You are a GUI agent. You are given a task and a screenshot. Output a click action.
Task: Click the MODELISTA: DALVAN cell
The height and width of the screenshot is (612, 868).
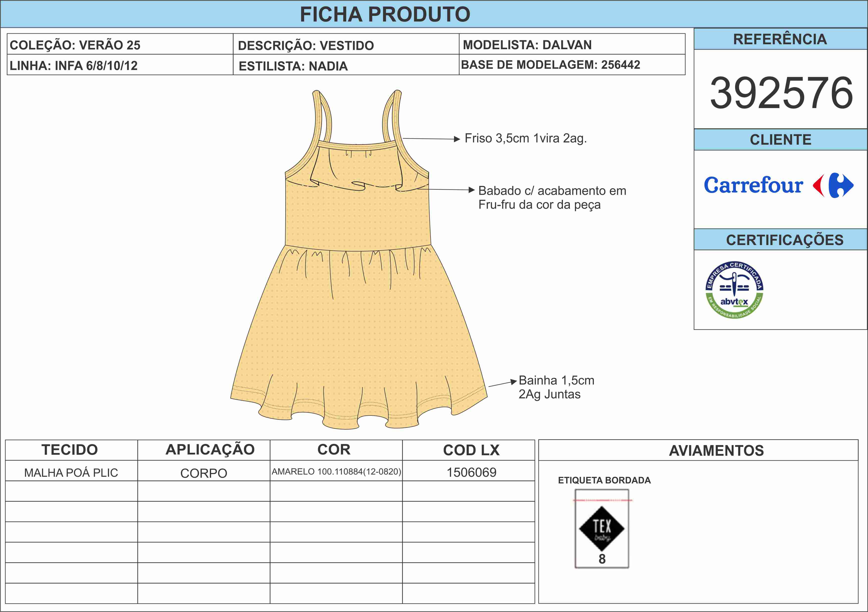coord(527,45)
